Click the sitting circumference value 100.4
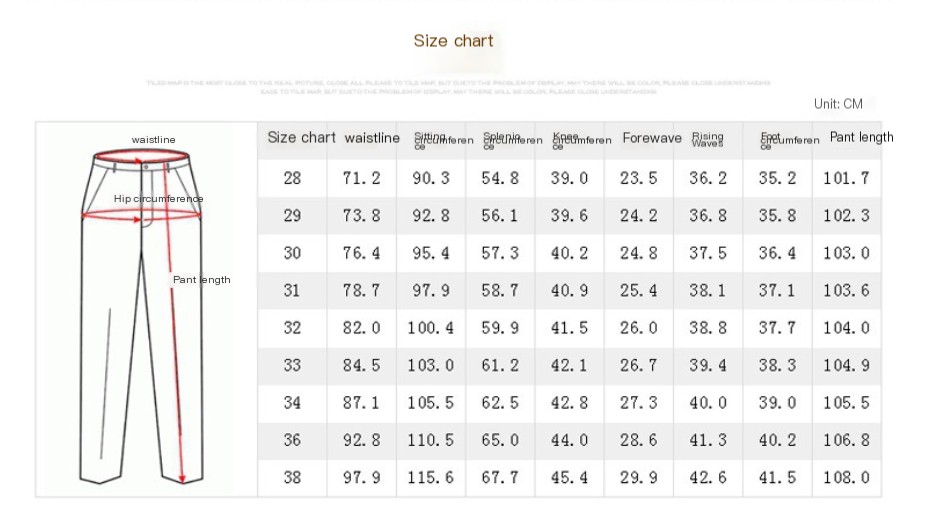Viewport: 930px width, 523px height. click(430, 328)
